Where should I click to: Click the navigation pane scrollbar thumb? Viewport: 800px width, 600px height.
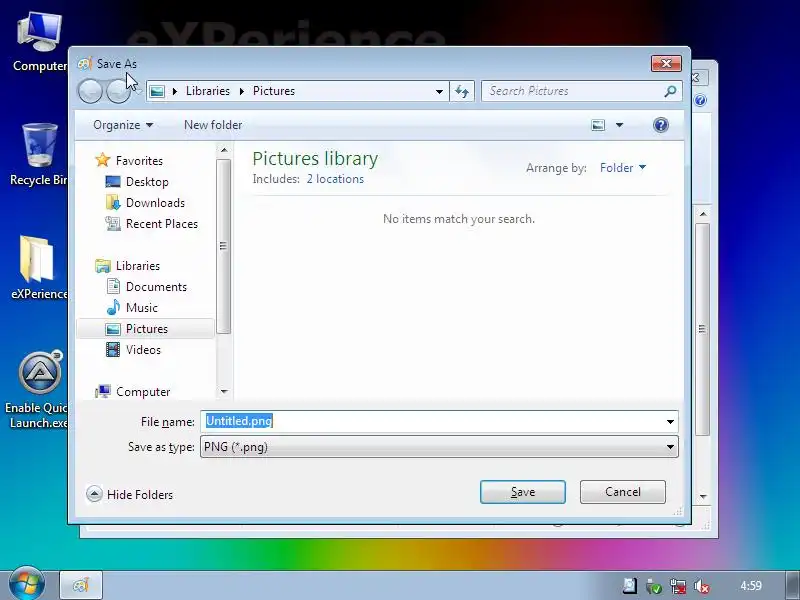(223, 246)
